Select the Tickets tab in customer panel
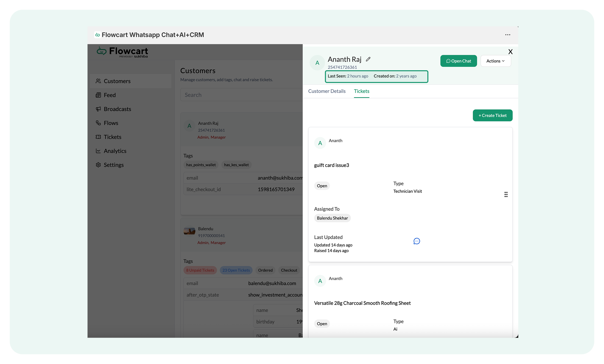 tap(361, 91)
